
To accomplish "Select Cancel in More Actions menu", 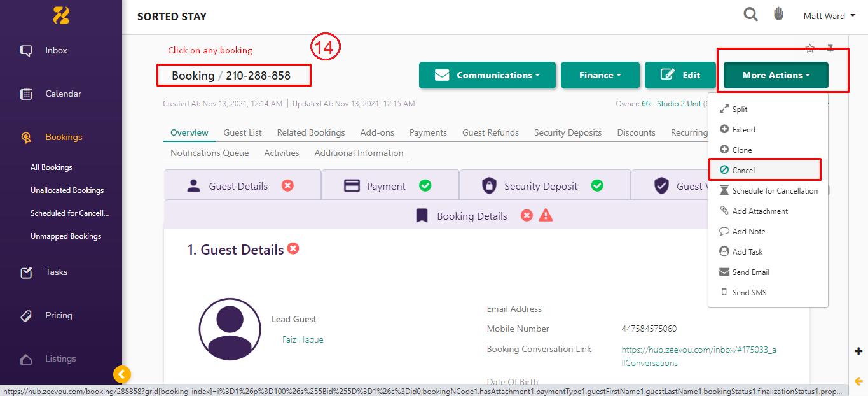I will (x=768, y=171).
